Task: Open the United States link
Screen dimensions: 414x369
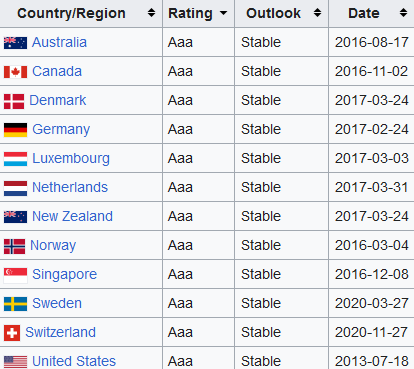Action: [x=74, y=361]
